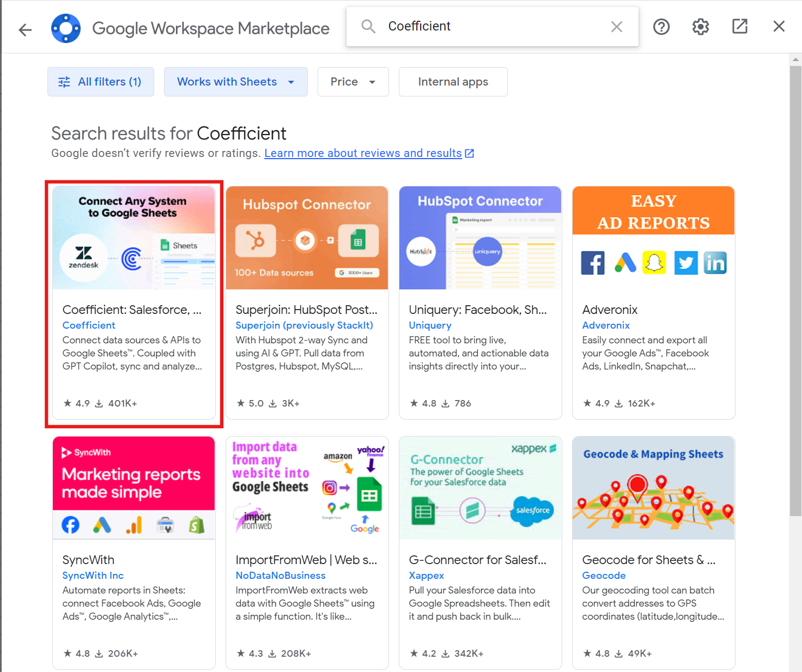Click ImportFromWeb's 4.3 star rating

(250, 653)
